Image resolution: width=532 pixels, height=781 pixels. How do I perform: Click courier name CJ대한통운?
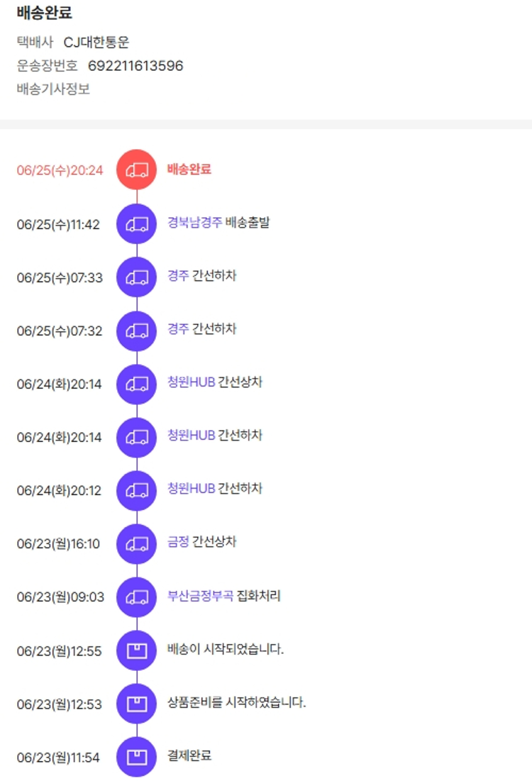tap(96, 43)
